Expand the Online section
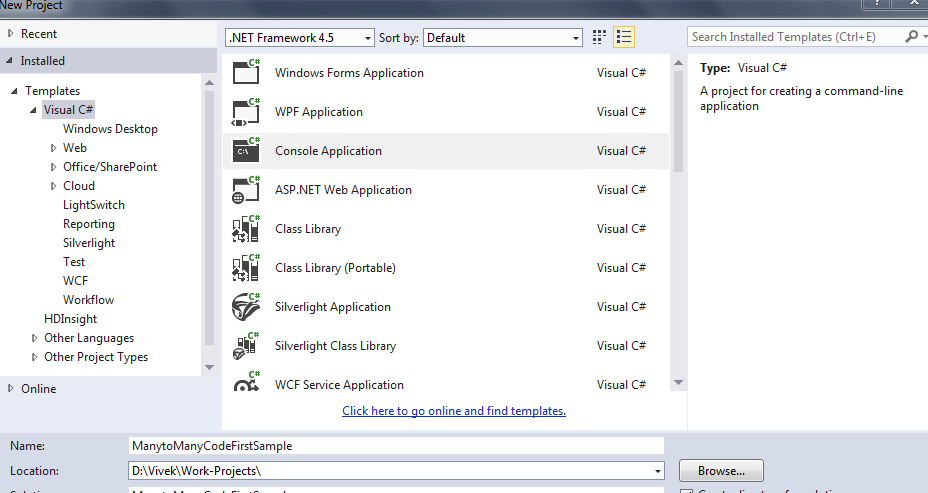 click(x=10, y=389)
